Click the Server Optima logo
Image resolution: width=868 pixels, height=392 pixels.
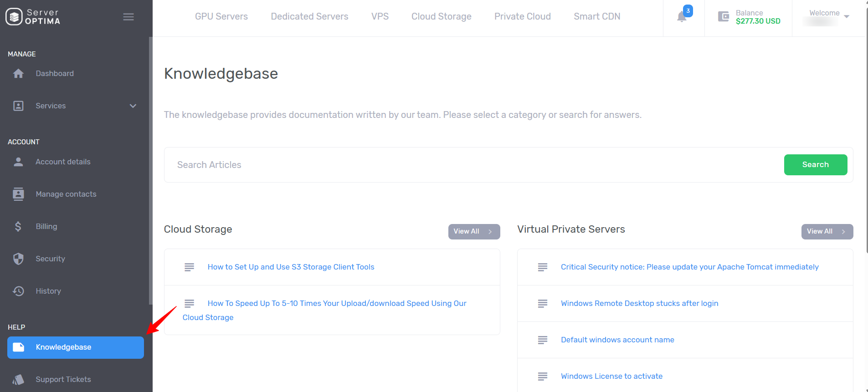point(33,17)
